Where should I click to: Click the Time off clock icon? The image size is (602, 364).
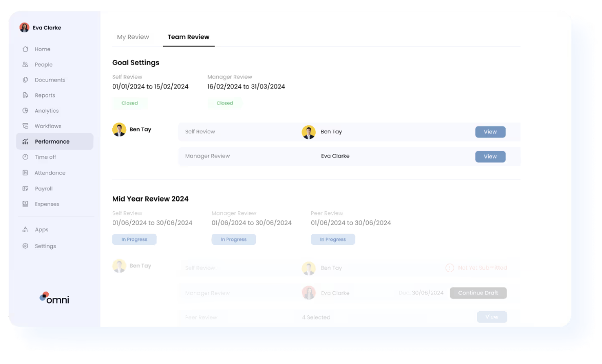coord(25,157)
